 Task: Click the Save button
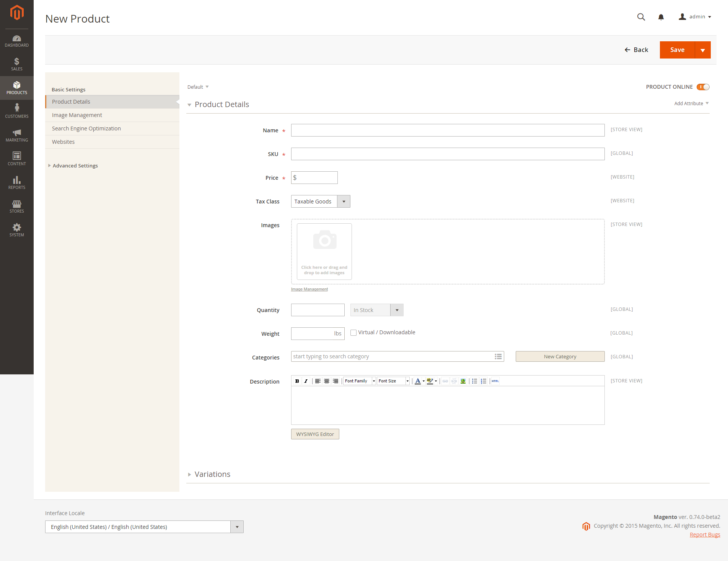677,50
